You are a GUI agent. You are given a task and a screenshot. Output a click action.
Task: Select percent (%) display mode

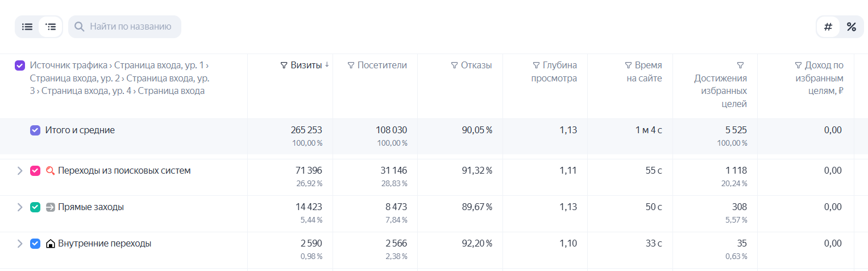tap(851, 27)
